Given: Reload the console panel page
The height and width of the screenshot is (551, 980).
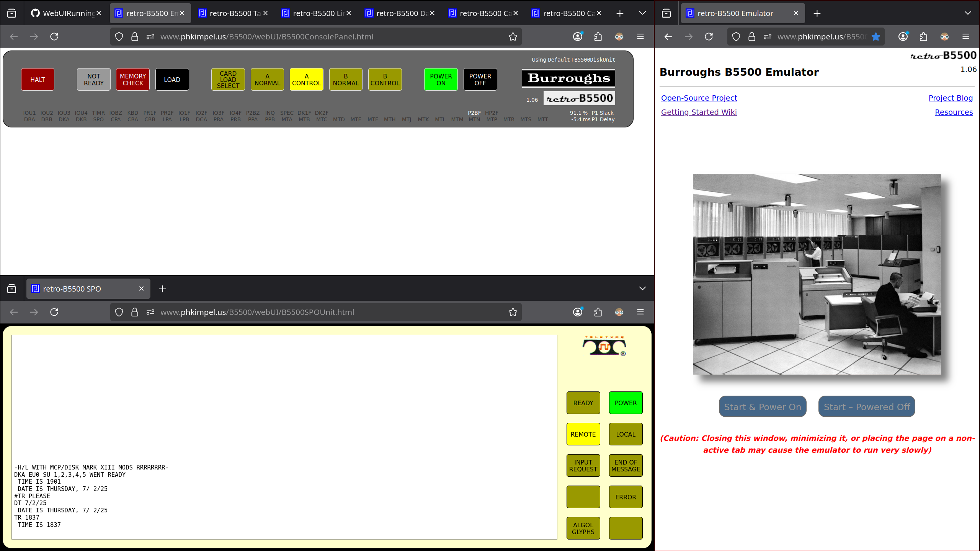Looking at the screenshot, I should [54, 37].
